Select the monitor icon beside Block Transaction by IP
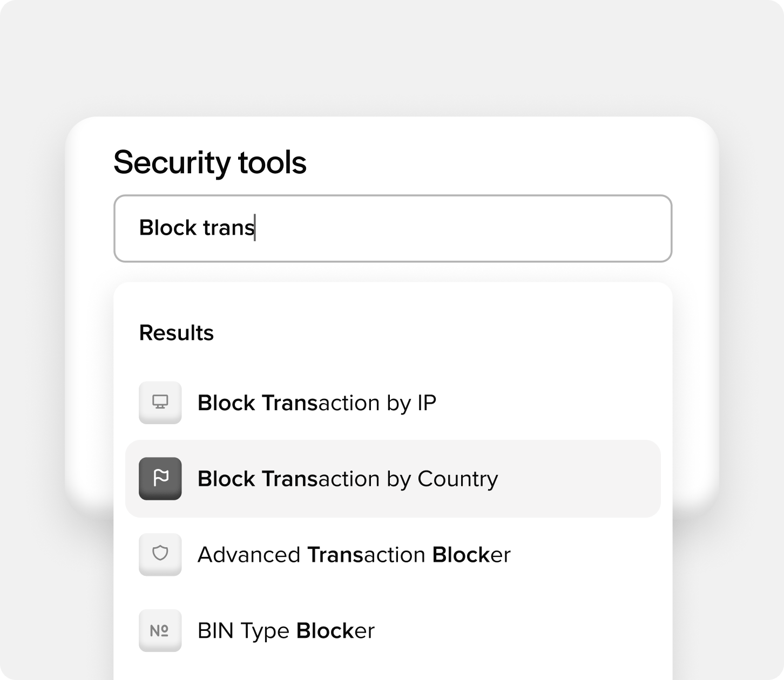 [160, 403]
